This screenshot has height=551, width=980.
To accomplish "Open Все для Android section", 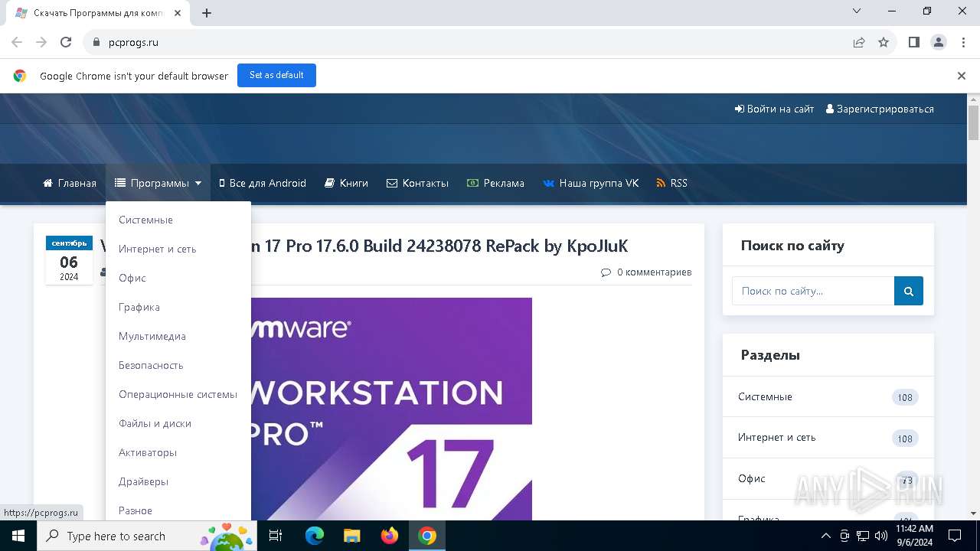I will point(263,183).
